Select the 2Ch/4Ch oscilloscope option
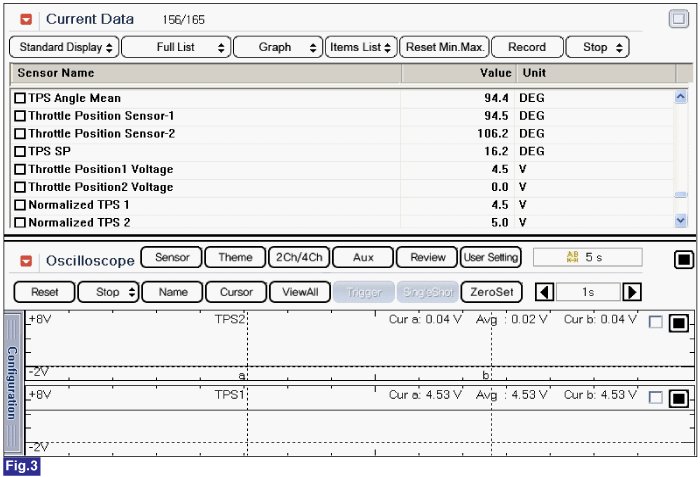The height and width of the screenshot is (477, 700). coord(298,257)
